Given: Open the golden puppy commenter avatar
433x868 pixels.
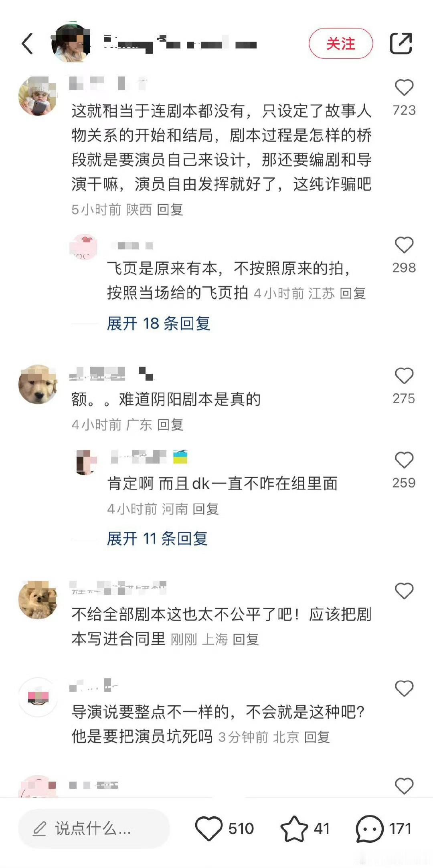Looking at the screenshot, I should (38, 384).
